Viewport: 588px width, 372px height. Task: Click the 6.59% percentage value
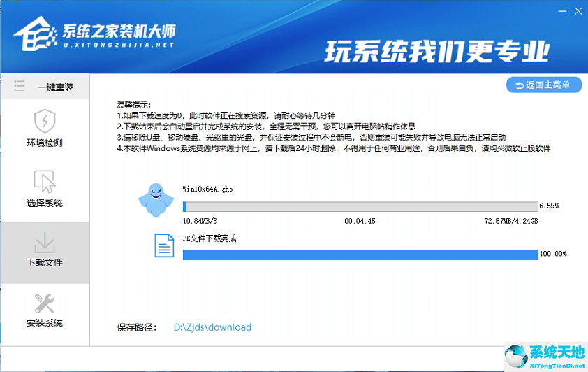[x=549, y=206]
